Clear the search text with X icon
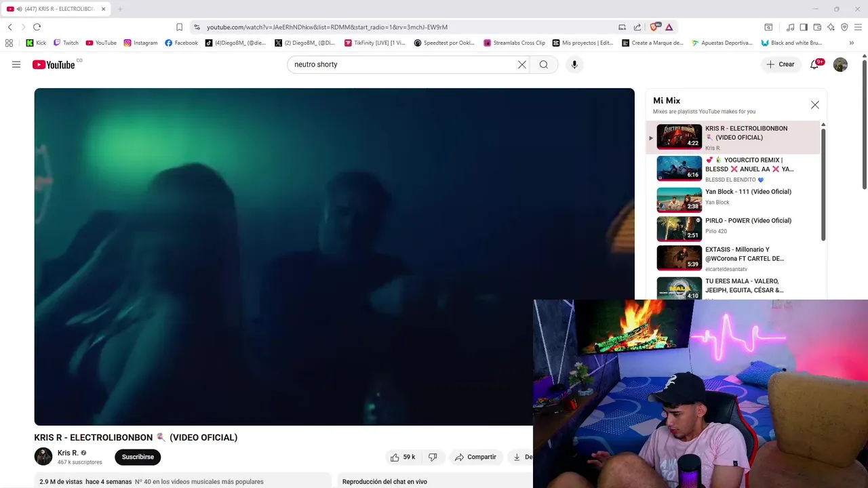This screenshot has height=488, width=868. click(x=522, y=64)
